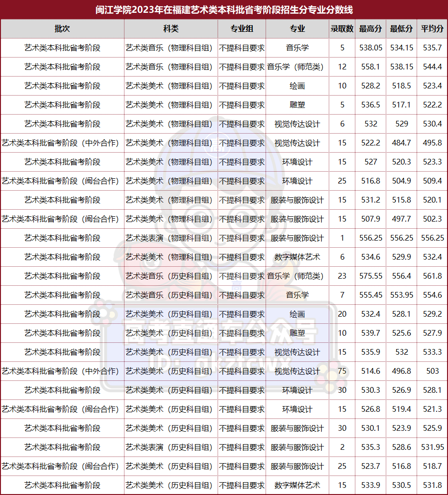The image size is (448, 495).
Task: Click a 不提科目要求 cell in any row
Action: click(242, 48)
